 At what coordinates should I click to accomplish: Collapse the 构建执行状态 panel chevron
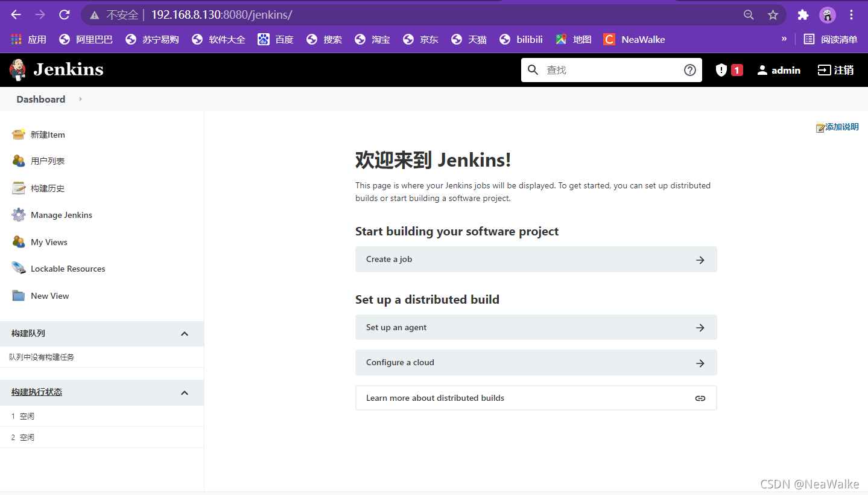185,393
